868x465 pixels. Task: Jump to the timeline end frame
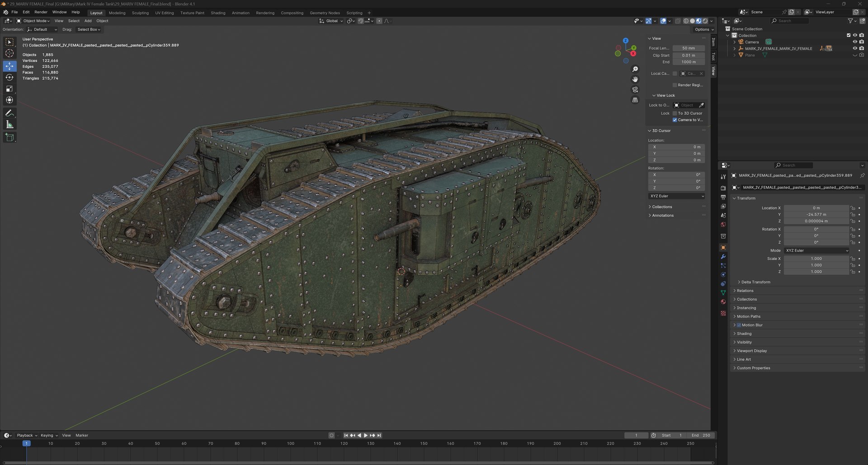point(379,435)
